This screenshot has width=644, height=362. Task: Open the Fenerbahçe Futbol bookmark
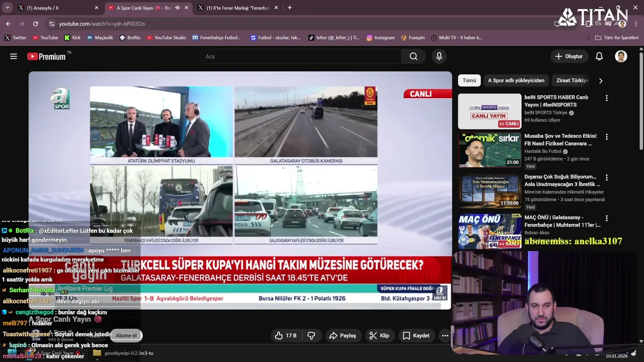[216, 38]
